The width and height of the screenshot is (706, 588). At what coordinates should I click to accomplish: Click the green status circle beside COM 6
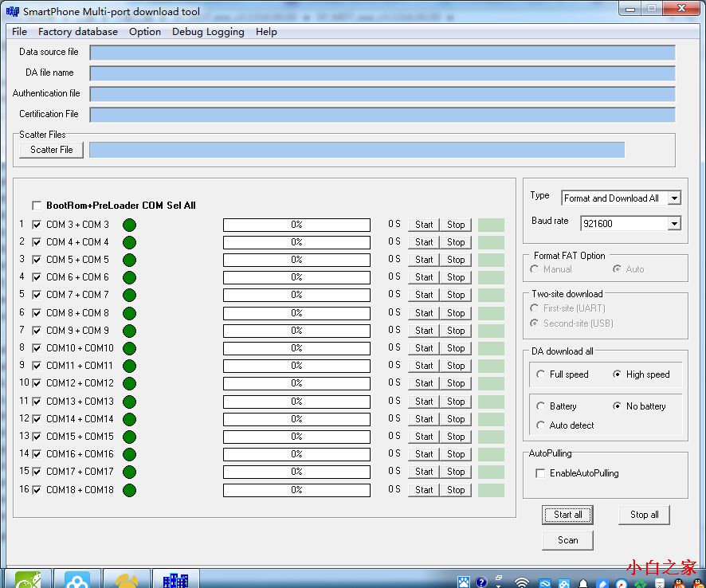(129, 277)
